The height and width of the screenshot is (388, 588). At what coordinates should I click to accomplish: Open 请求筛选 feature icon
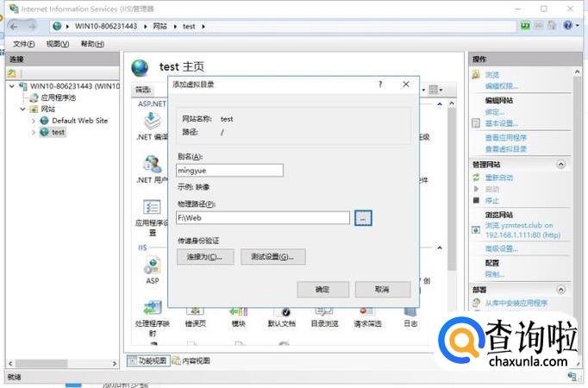click(x=367, y=311)
